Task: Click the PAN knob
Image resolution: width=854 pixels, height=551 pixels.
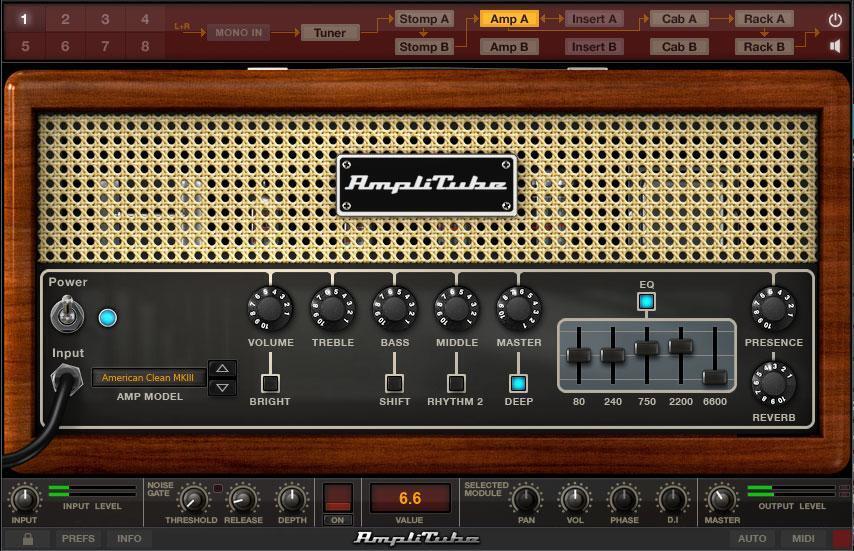Action: click(x=526, y=499)
